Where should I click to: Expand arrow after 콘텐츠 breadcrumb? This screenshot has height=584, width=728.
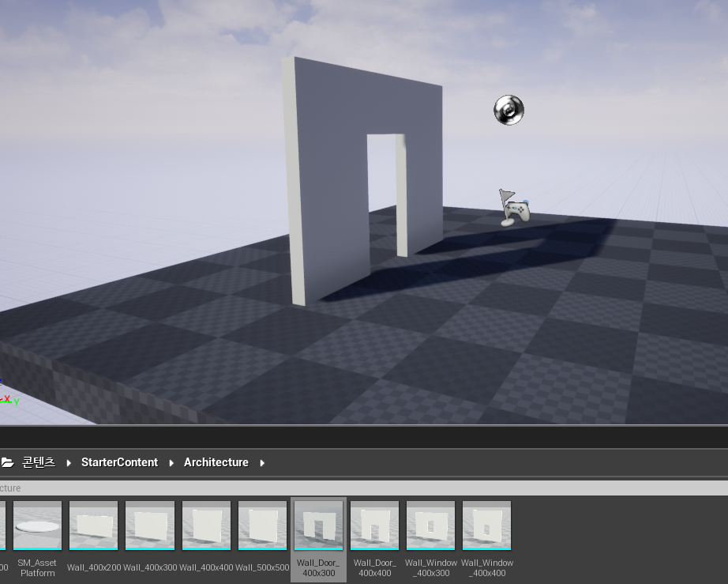(69, 463)
